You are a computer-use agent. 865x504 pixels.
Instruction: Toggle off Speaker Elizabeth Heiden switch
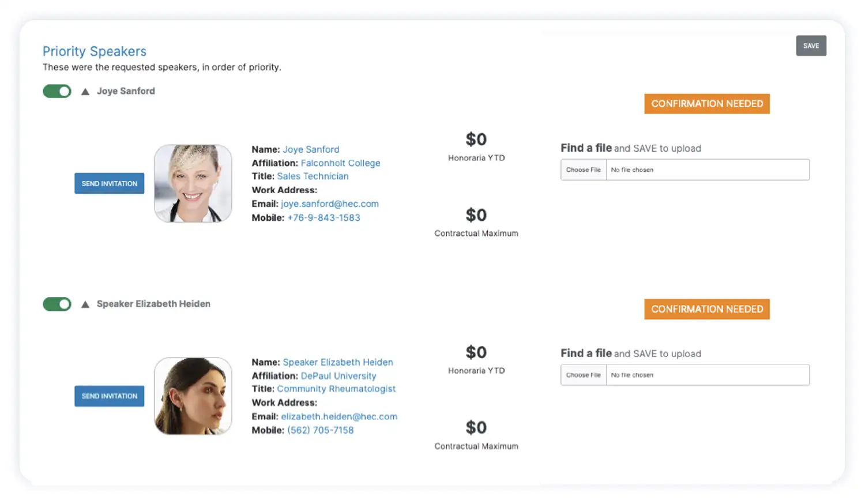pyautogui.click(x=57, y=304)
